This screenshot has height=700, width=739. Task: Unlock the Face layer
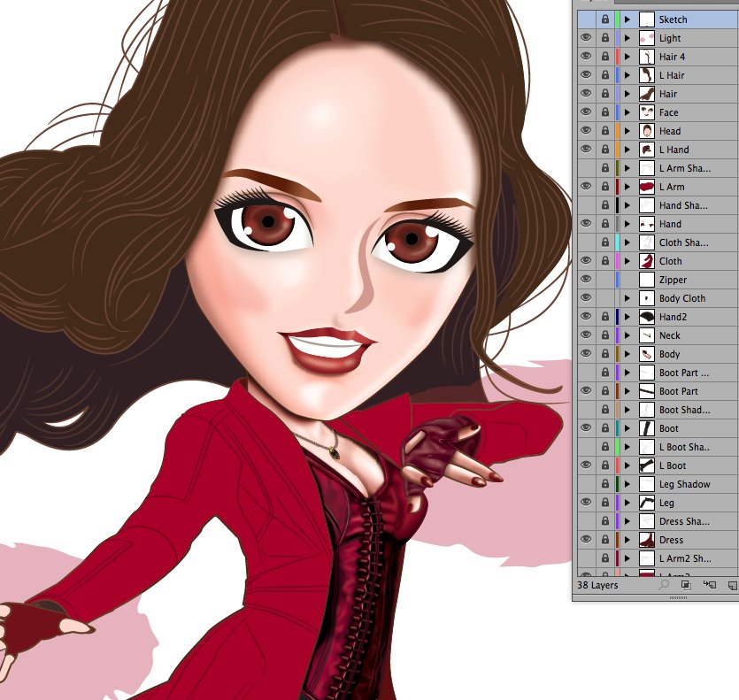(x=605, y=112)
